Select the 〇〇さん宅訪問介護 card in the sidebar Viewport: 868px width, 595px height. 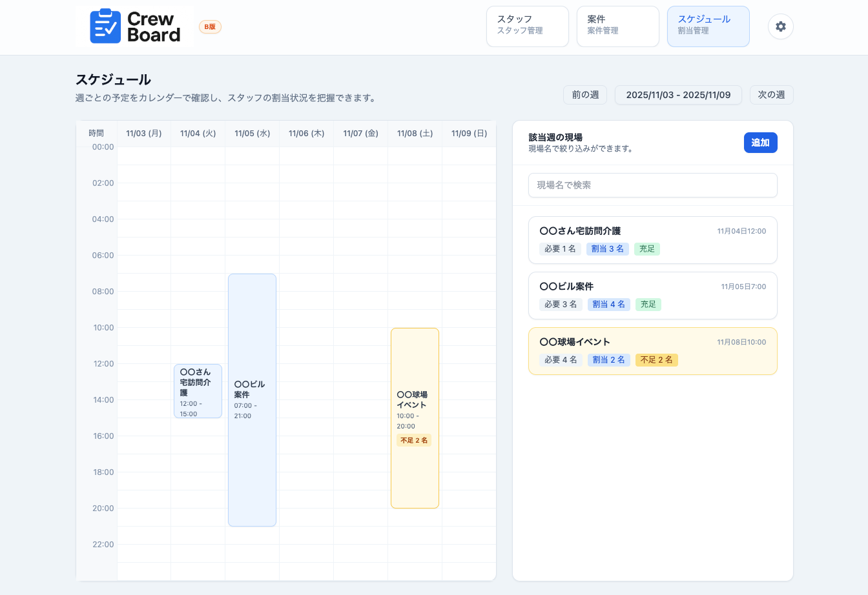[653, 239]
